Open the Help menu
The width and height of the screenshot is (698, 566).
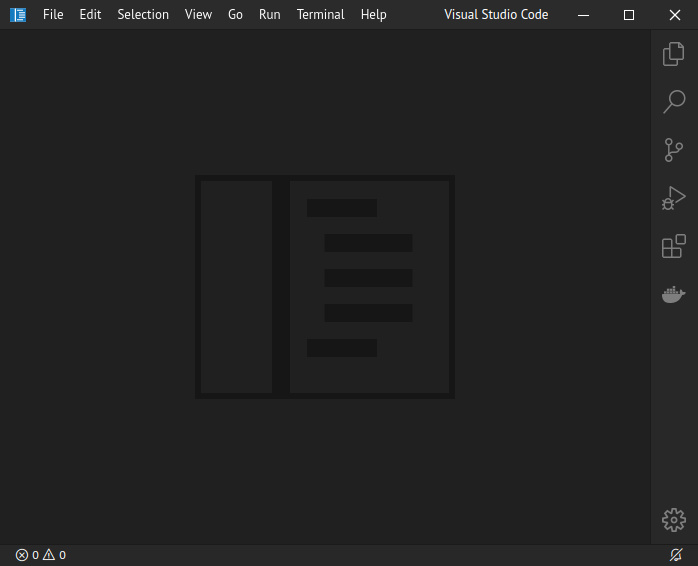coord(373,15)
